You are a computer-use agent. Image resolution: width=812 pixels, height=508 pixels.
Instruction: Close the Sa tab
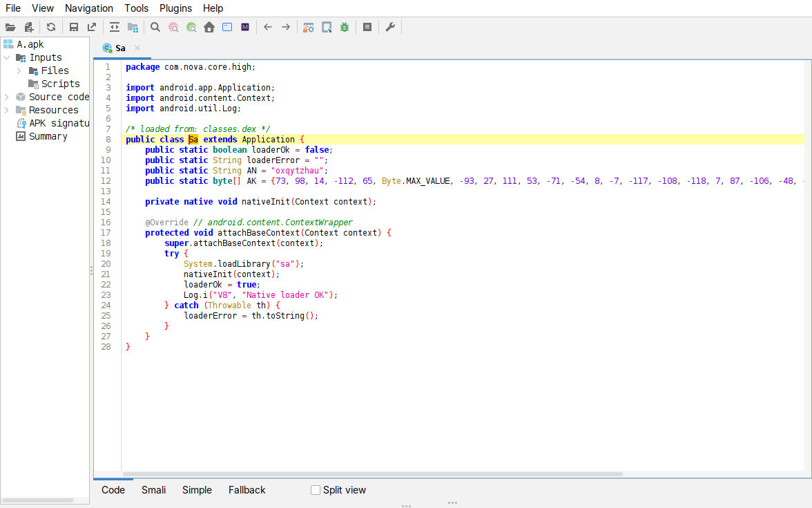click(137, 48)
